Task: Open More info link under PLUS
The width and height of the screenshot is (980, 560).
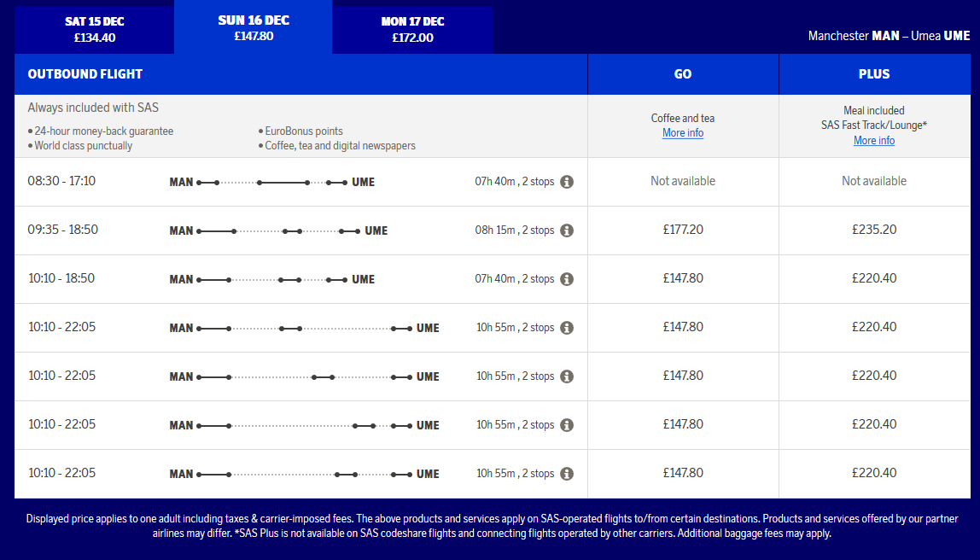Action: (874, 141)
